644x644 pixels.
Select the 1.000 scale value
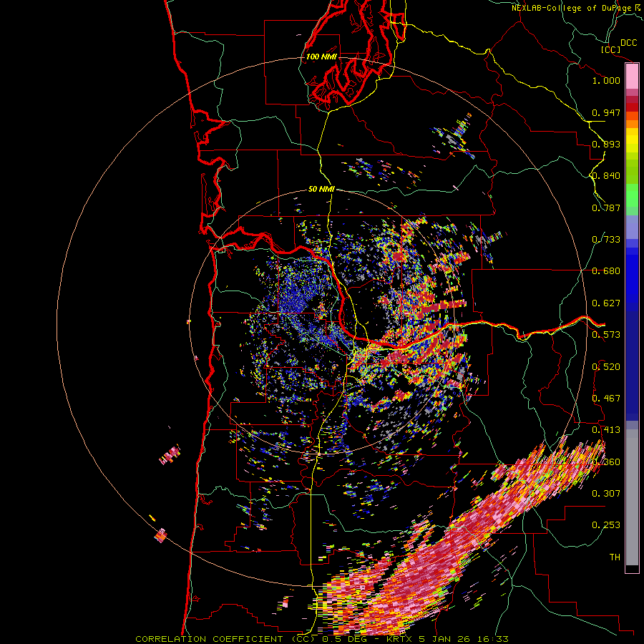[x=606, y=80]
